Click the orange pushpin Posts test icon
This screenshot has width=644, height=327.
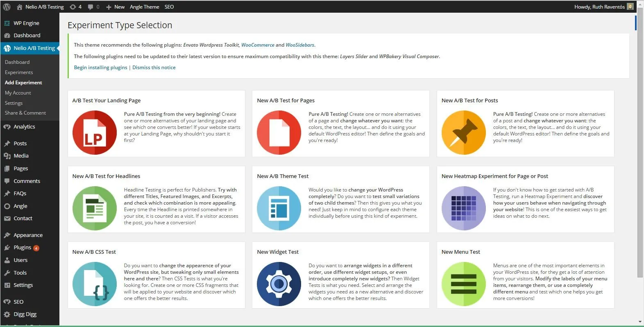463,133
